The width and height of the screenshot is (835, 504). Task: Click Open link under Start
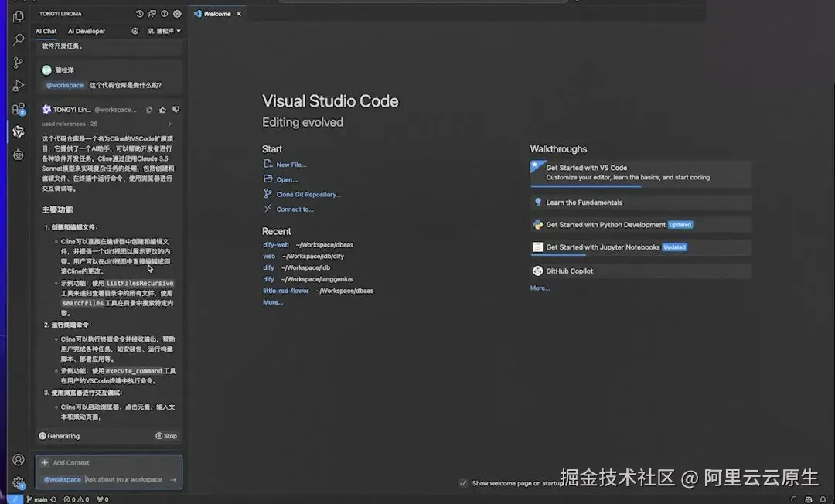287,179
